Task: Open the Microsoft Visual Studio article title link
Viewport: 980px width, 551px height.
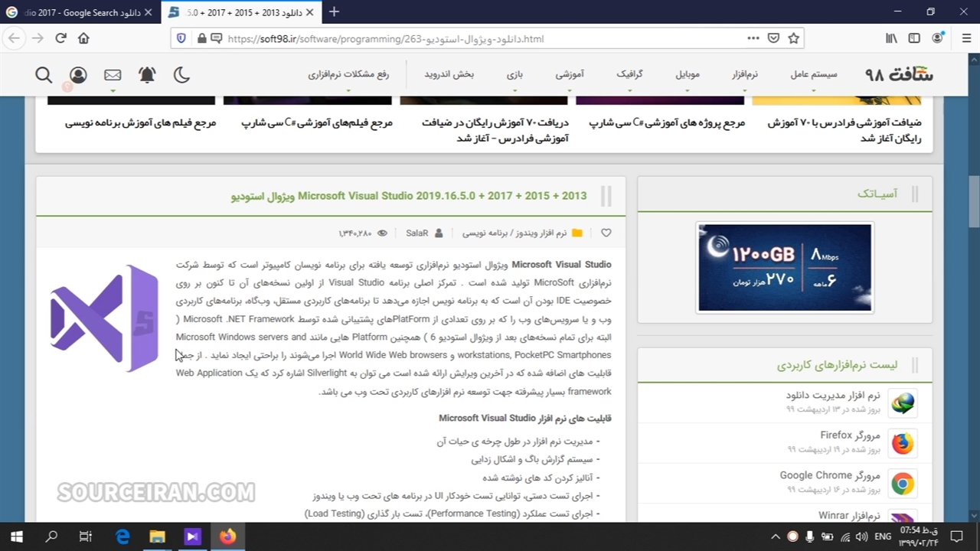Action: (x=409, y=196)
